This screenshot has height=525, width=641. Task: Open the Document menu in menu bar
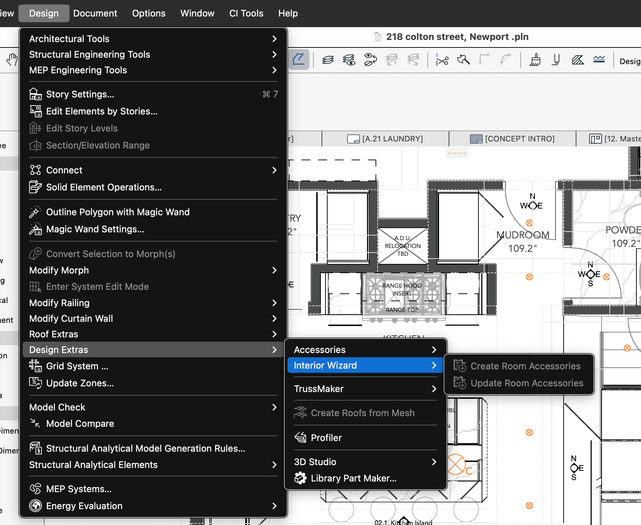point(95,13)
